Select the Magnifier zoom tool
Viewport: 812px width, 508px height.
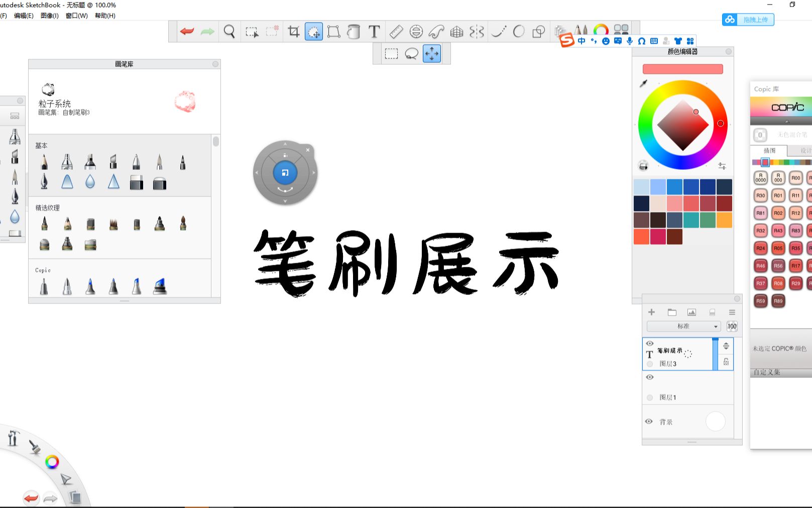point(229,31)
